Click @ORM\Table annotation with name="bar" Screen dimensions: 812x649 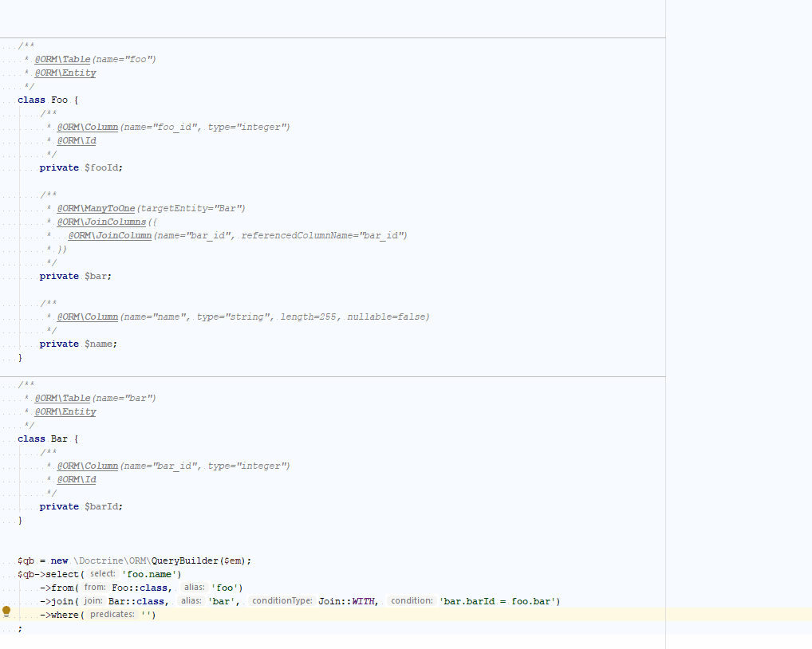click(62, 399)
